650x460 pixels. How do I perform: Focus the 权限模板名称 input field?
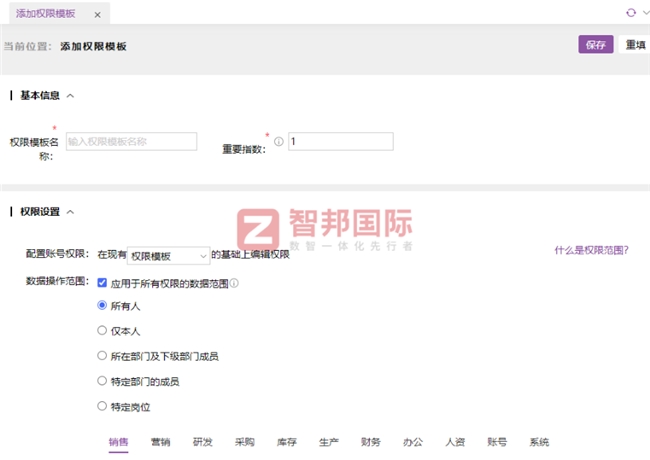131,142
